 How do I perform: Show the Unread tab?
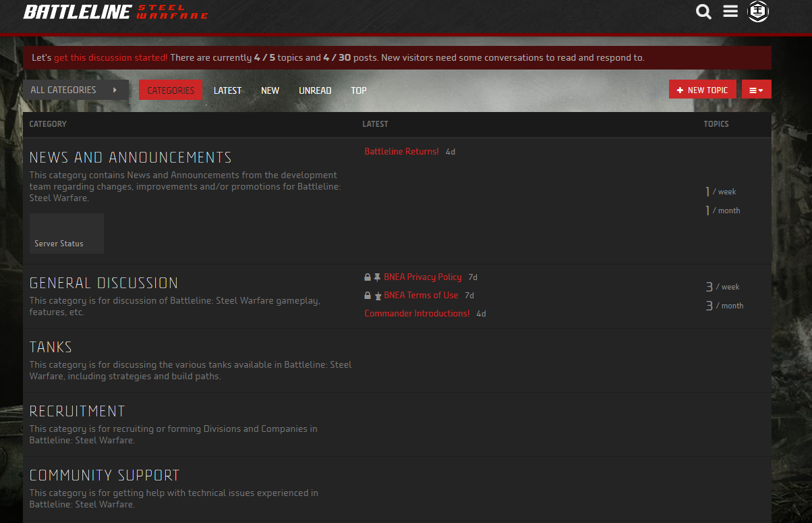315,90
